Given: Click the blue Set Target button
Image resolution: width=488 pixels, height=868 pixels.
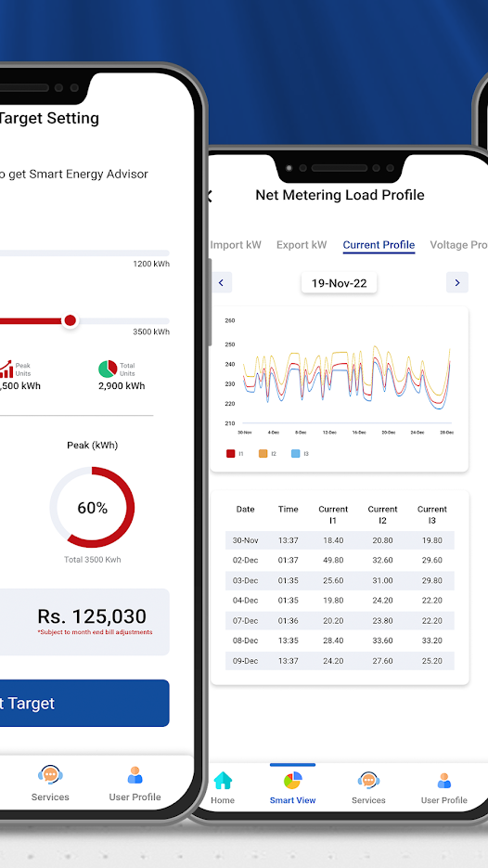Looking at the screenshot, I should [84, 703].
